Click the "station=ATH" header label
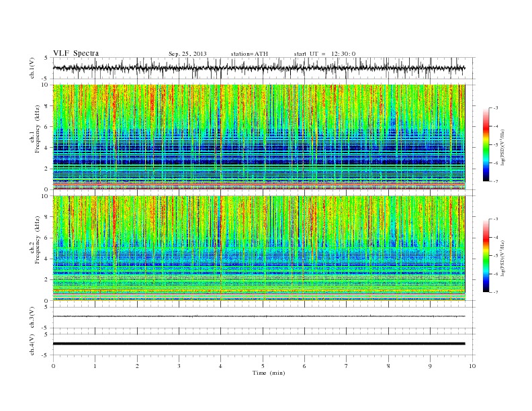Viewport: 532px width, 411px height. 249,54
